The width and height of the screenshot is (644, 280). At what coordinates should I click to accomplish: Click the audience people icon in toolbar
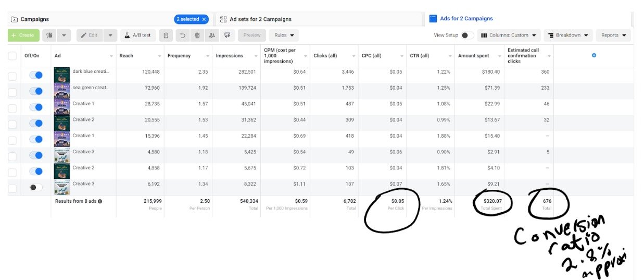pyautogui.click(x=212, y=35)
